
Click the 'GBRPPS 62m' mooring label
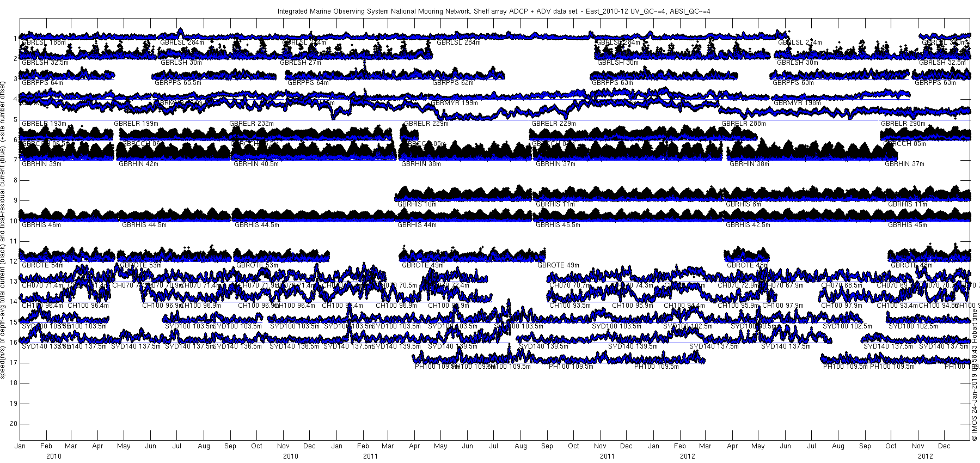[x=453, y=83]
